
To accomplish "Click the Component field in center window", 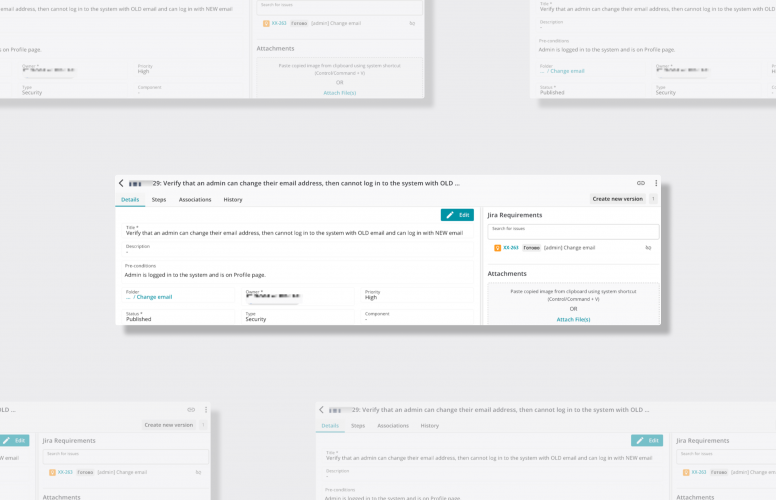I will (417, 317).
